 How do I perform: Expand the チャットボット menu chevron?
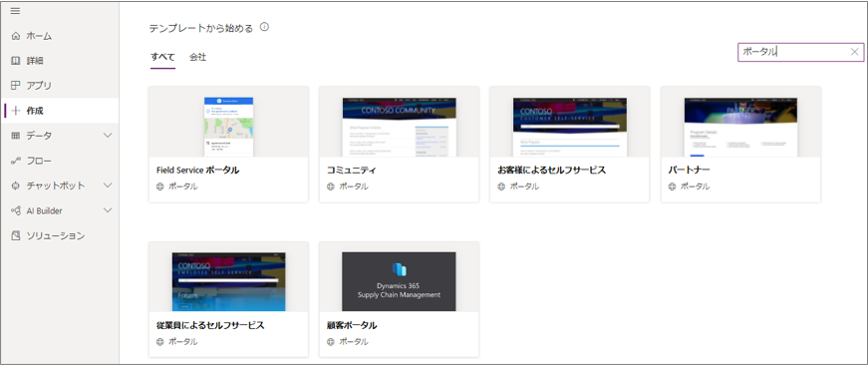tap(108, 185)
